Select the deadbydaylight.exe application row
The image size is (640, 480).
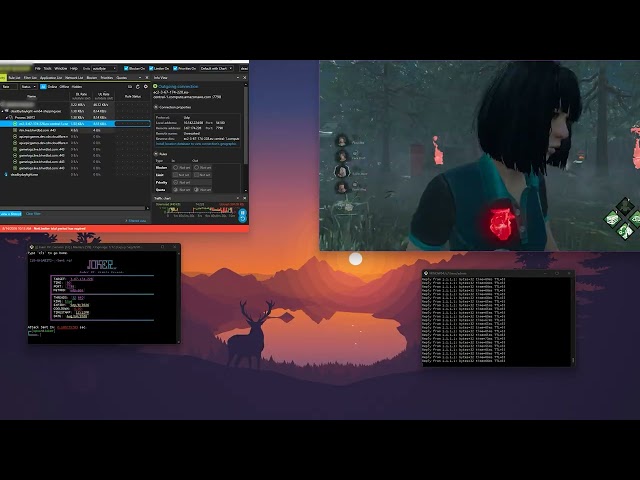(x=75, y=174)
